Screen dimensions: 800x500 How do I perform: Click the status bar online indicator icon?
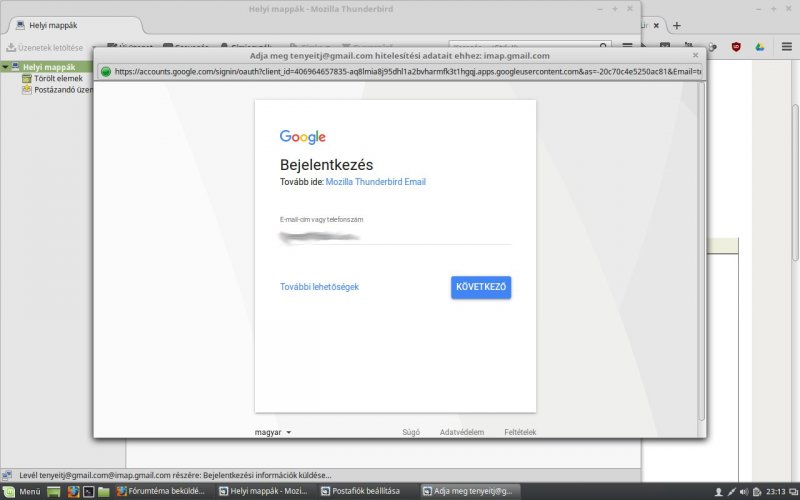[7, 476]
